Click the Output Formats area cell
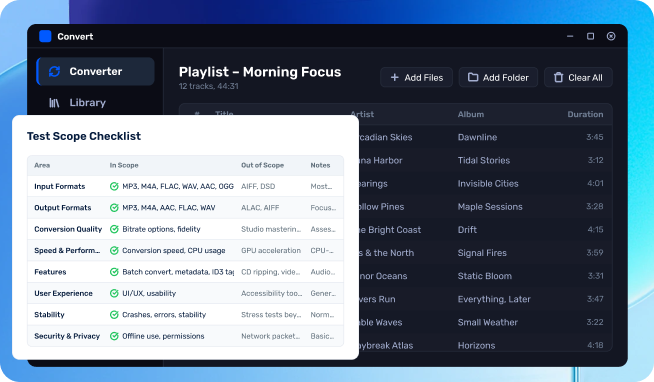Screen dimensions: 654x382 point(63,208)
